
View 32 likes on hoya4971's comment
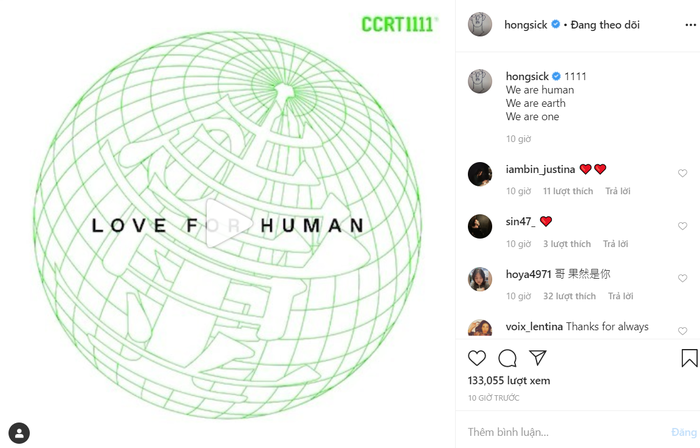[569, 296]
